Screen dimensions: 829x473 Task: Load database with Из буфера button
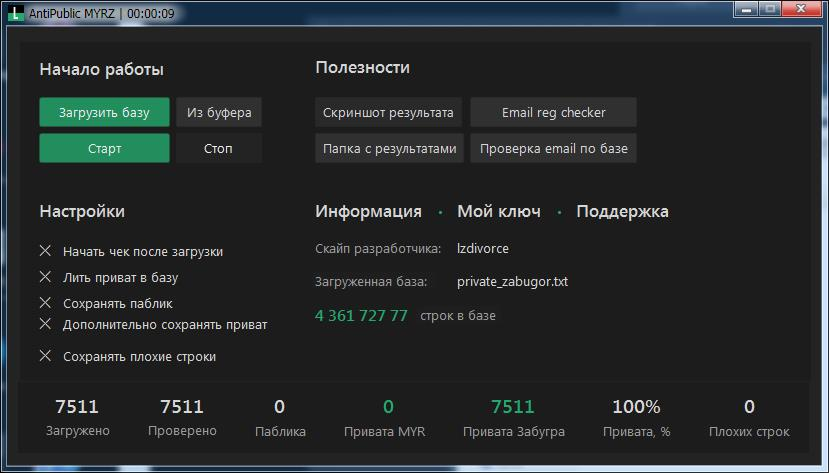tap(219, 112)
